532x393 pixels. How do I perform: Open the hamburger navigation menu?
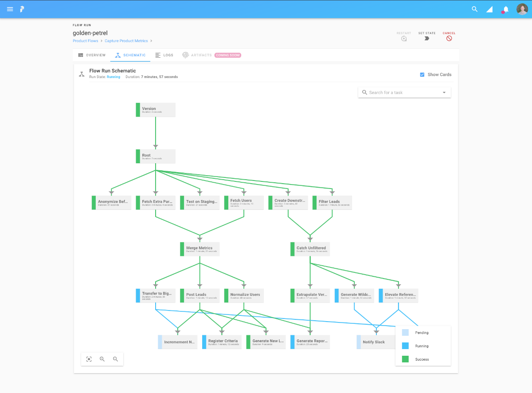tap(10, 9)
